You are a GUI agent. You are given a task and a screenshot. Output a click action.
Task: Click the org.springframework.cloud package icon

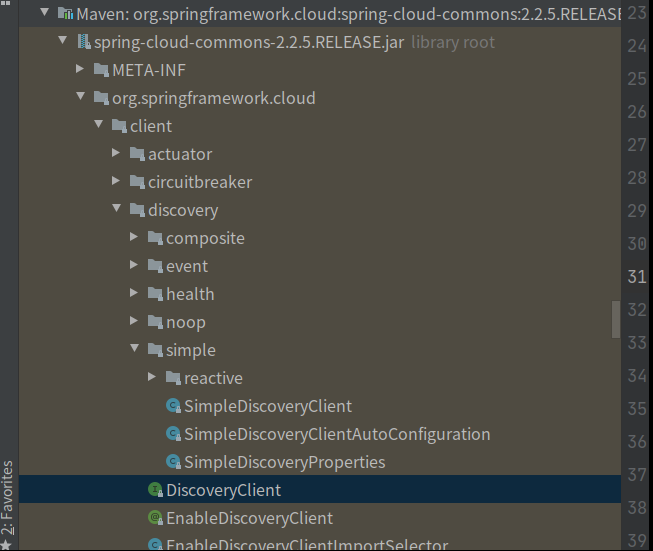point(102,98)
